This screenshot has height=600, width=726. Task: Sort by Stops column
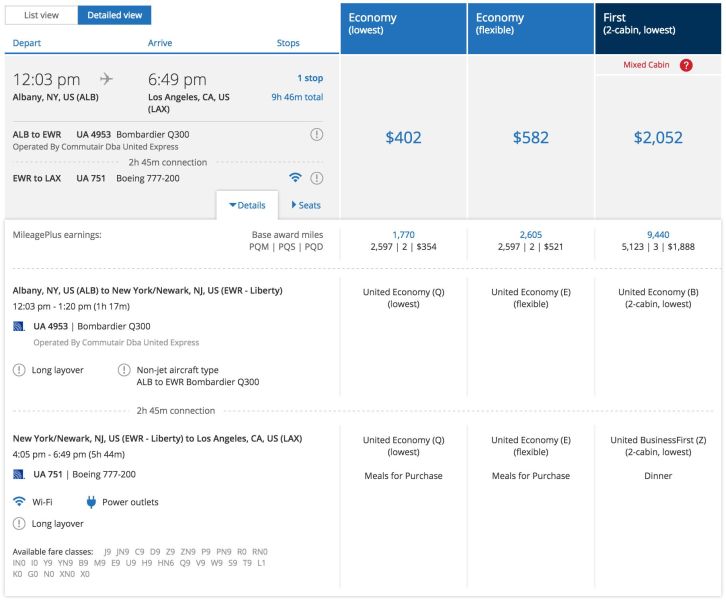[x=288, y=43]
